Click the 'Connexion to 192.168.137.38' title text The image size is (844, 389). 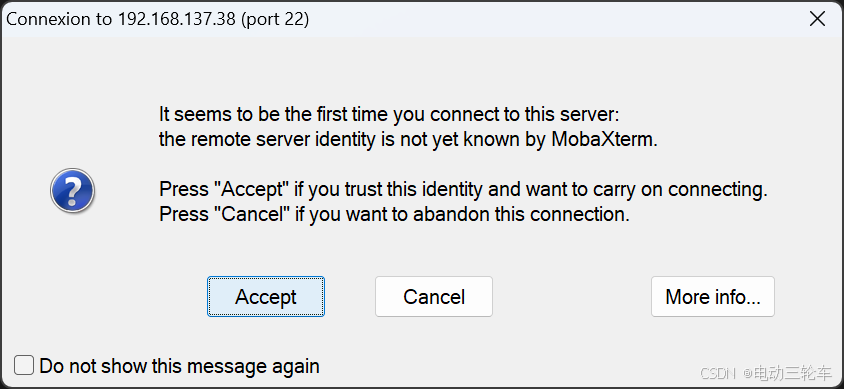point(121,19)
